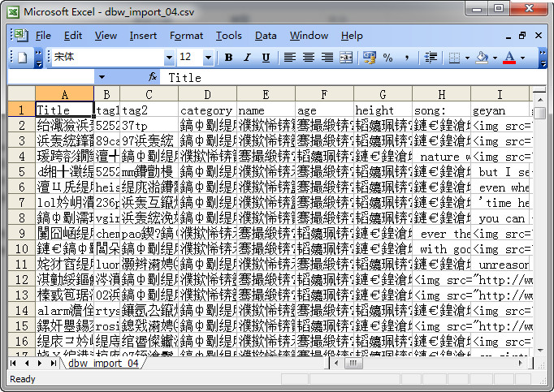Open the Data menu
This screenshot has width=554, height=392.
[266, 36]
